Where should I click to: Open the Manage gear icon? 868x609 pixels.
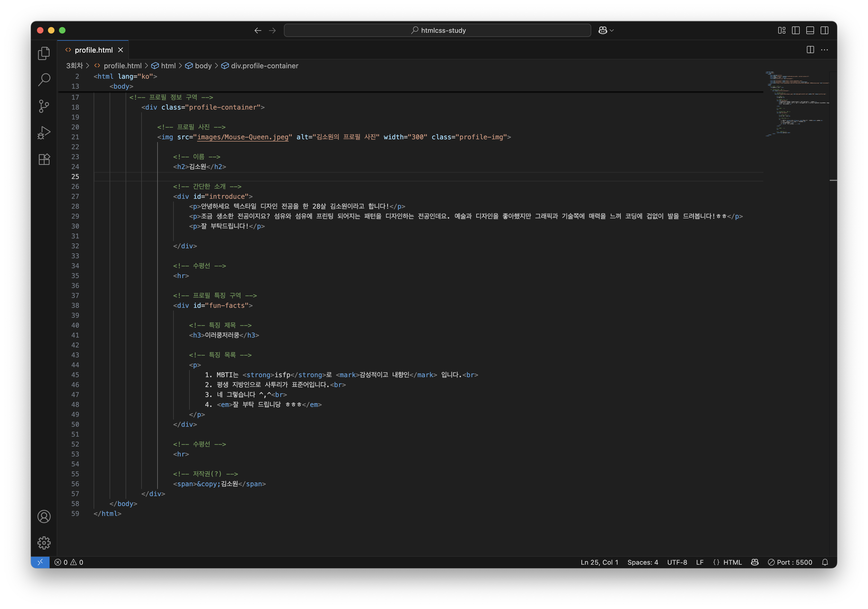(x=44, y=543)
